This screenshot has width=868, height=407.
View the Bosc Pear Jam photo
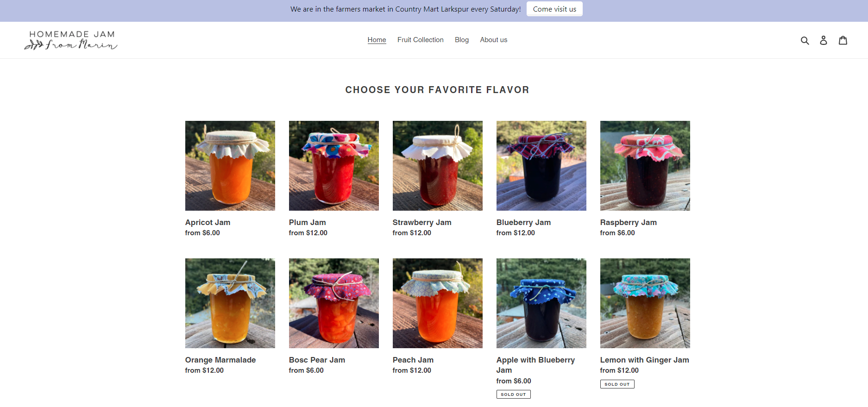[x=333, y=303]
